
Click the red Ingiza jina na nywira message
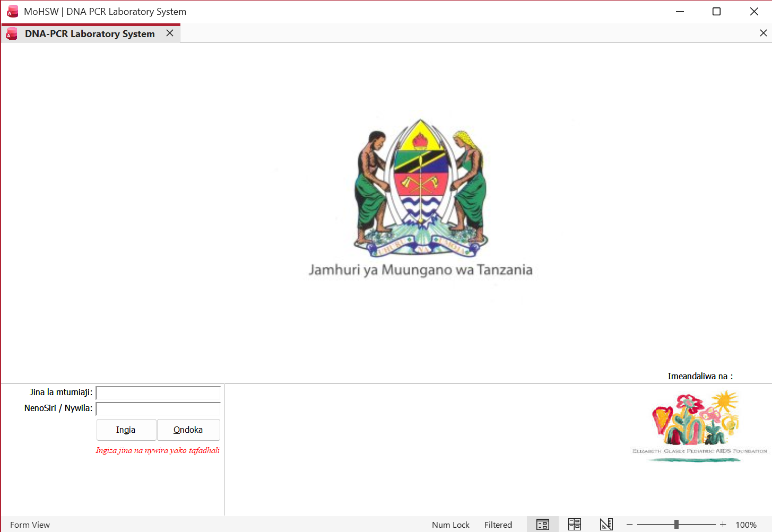pos(158,450)
